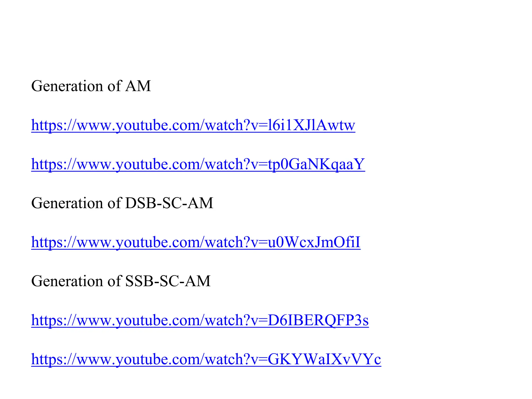Open the YouTube link ending in GKYWaIXvVYc
The width and height of the screenshot is (532, 399).
[x=206, y=359]
